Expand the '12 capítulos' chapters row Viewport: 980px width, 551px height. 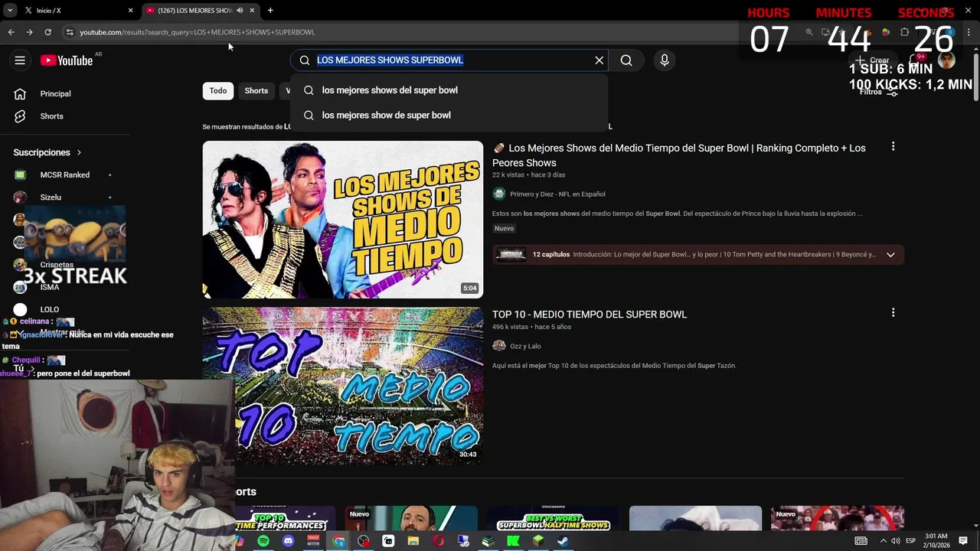698,255
